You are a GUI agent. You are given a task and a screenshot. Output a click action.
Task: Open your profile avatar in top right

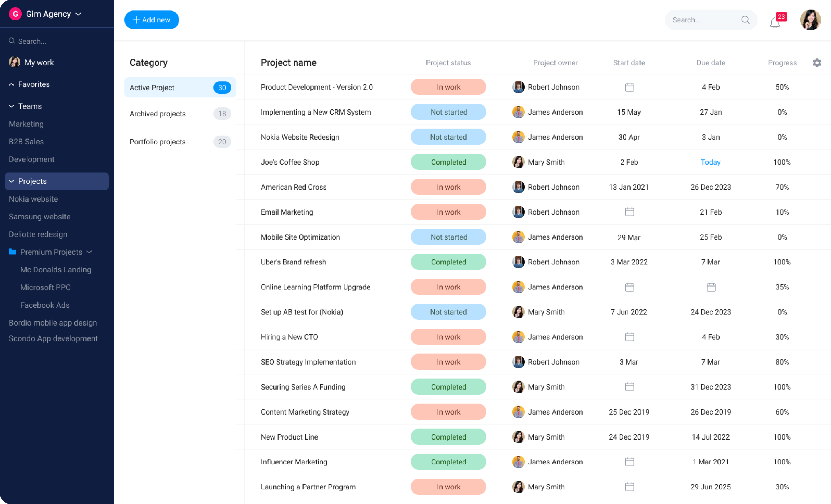(x=811, y=20)
